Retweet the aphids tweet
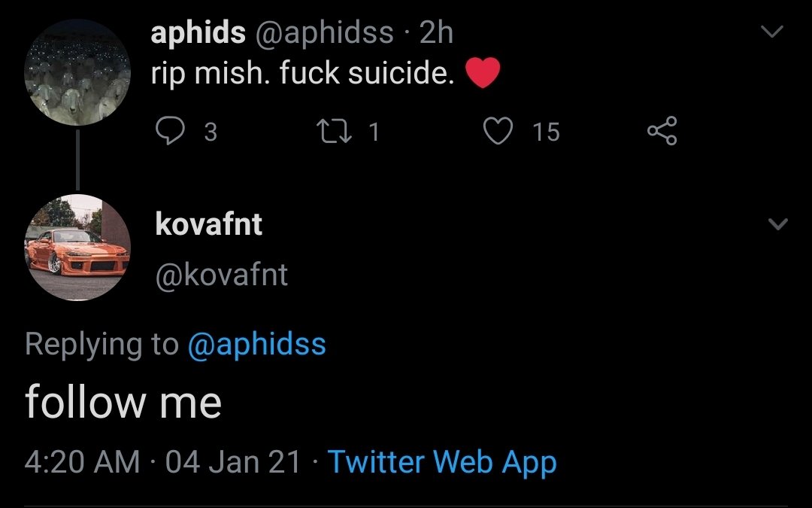 (332, 132)
